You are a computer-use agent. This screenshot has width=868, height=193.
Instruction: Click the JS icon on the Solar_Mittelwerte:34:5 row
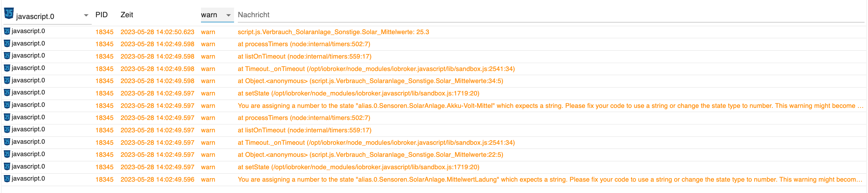pyautogui.click(x=7, y=80)
